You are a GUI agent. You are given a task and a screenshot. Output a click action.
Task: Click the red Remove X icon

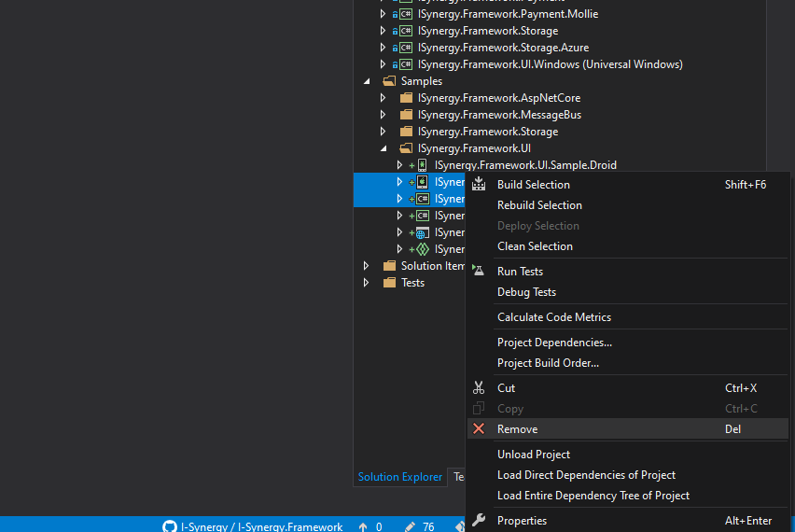(x=479, y=429)
